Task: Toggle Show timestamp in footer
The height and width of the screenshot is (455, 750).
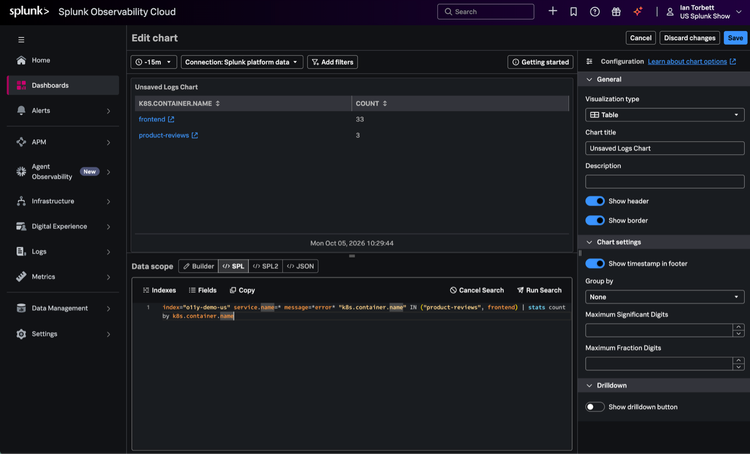Action: point(595,264)
